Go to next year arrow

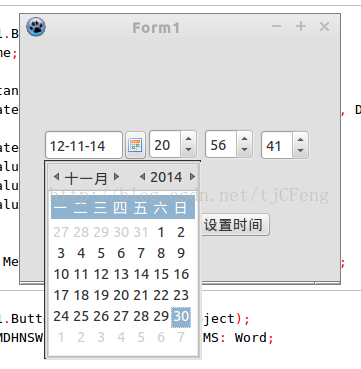[192, 177]
